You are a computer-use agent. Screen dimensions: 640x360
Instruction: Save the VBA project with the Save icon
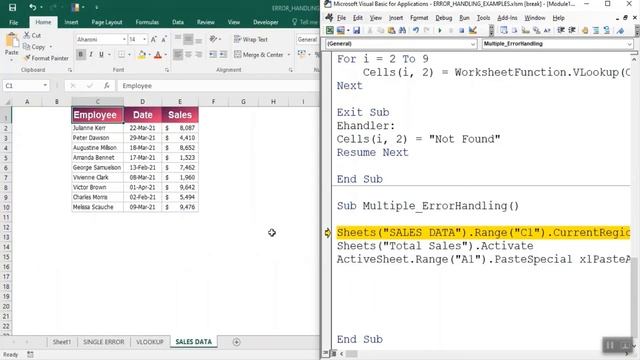[356, 30]
